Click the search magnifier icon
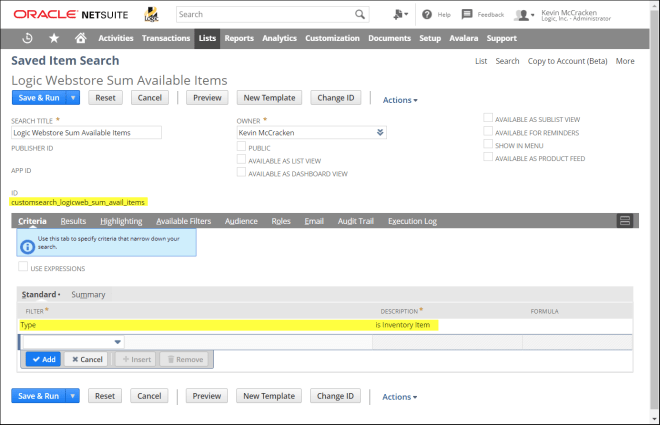Screen dimensions: 660x425 pyautogui.click(x=360, y=14)
